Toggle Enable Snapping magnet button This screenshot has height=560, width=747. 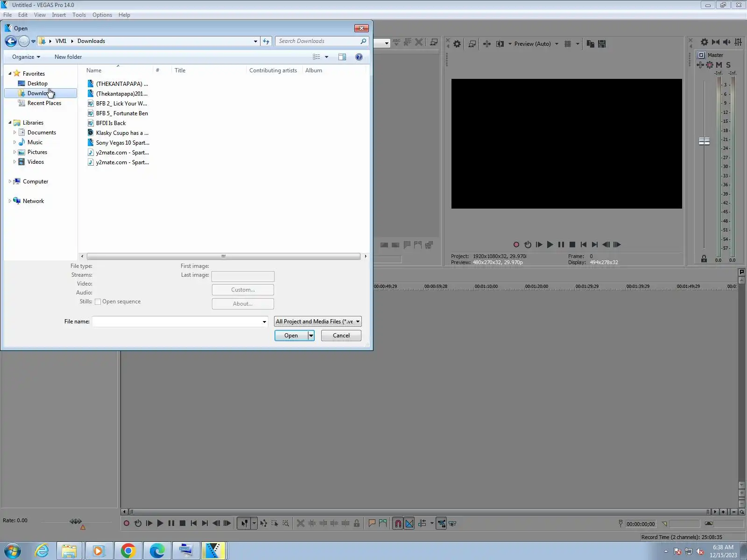click(x=398, y=524)
